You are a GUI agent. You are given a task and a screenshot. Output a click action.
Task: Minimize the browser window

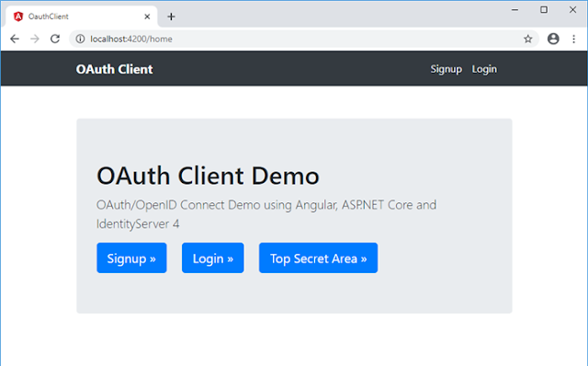click(514, 10)
